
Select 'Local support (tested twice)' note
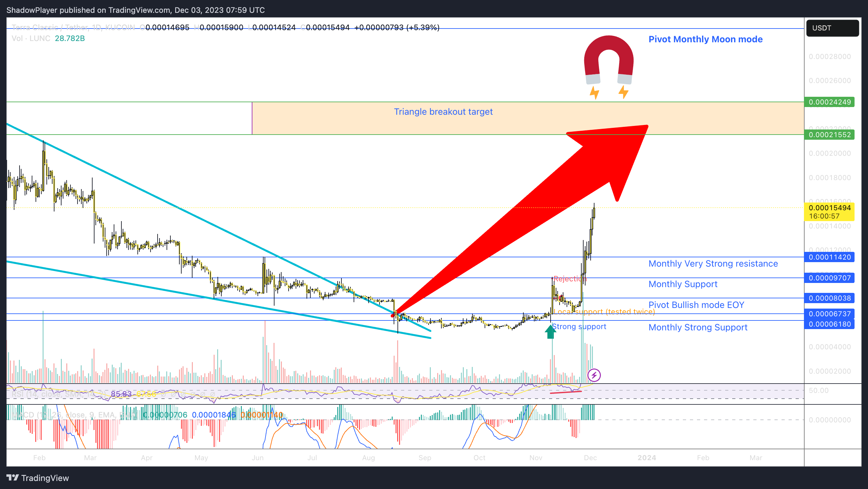coord(604,312)
